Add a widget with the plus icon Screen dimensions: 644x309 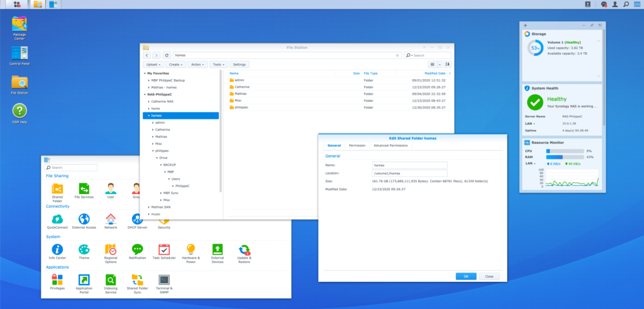click(525, 26)
